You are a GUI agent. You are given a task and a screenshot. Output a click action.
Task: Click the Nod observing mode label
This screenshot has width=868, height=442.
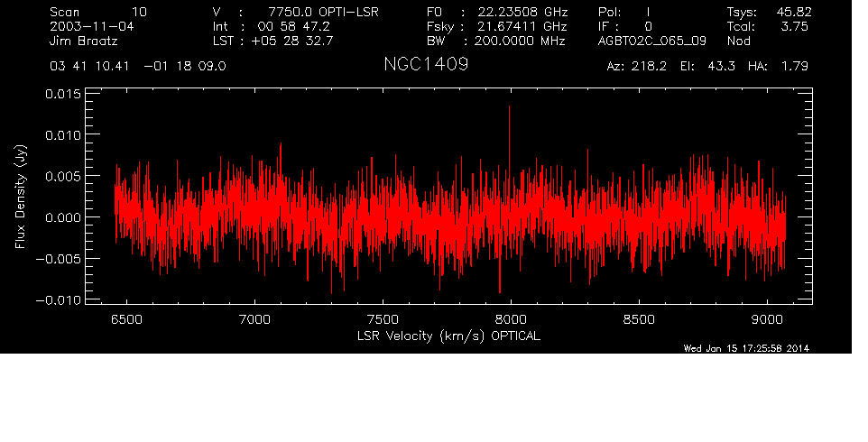pos(739,41)
